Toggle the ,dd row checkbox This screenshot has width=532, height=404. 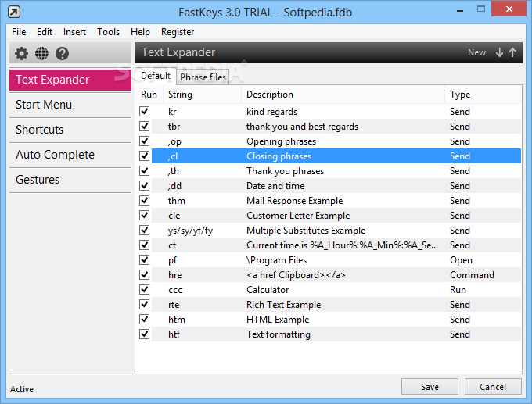click(x=145, y=185)
